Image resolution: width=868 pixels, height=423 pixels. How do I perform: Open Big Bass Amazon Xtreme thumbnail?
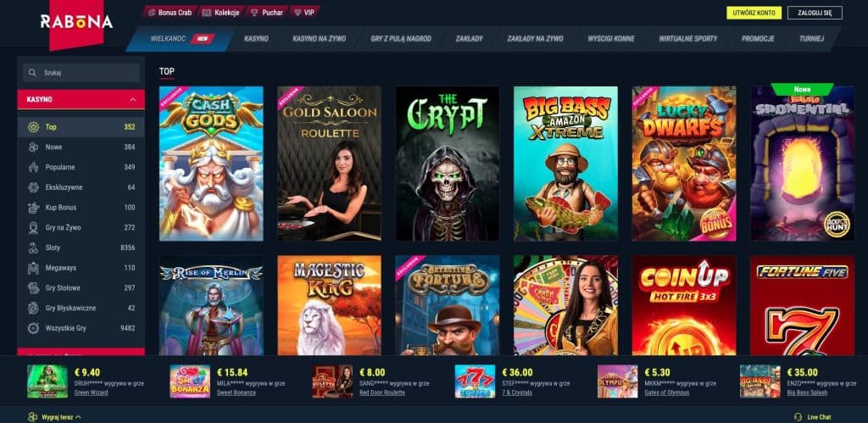(x=565, y=164)
